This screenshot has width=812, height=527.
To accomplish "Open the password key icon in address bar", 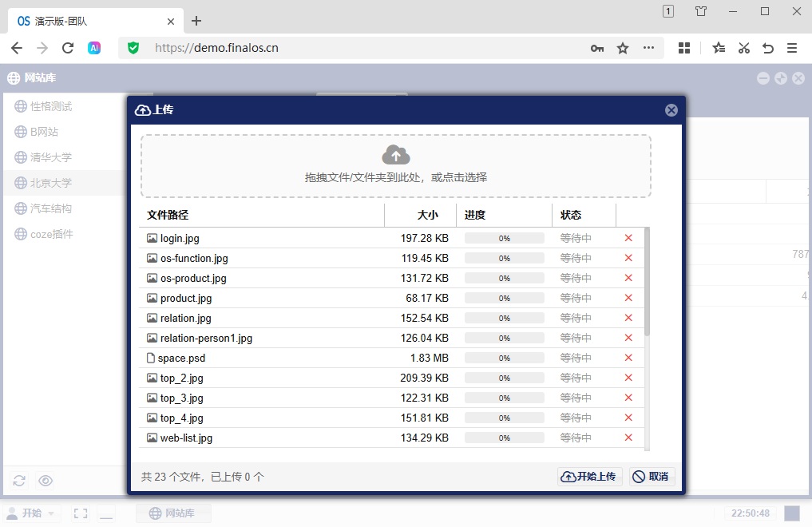I will tap(597, 48).
